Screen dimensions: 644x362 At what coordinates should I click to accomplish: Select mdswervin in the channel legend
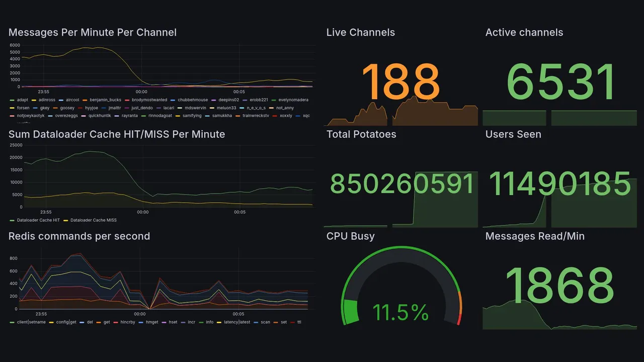coord(192,108)
